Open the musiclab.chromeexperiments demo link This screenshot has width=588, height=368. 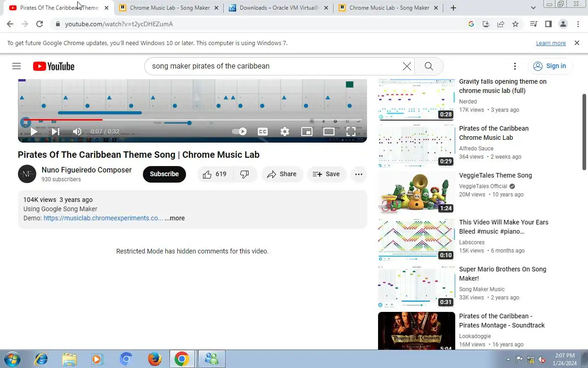(x=103, y=218)
